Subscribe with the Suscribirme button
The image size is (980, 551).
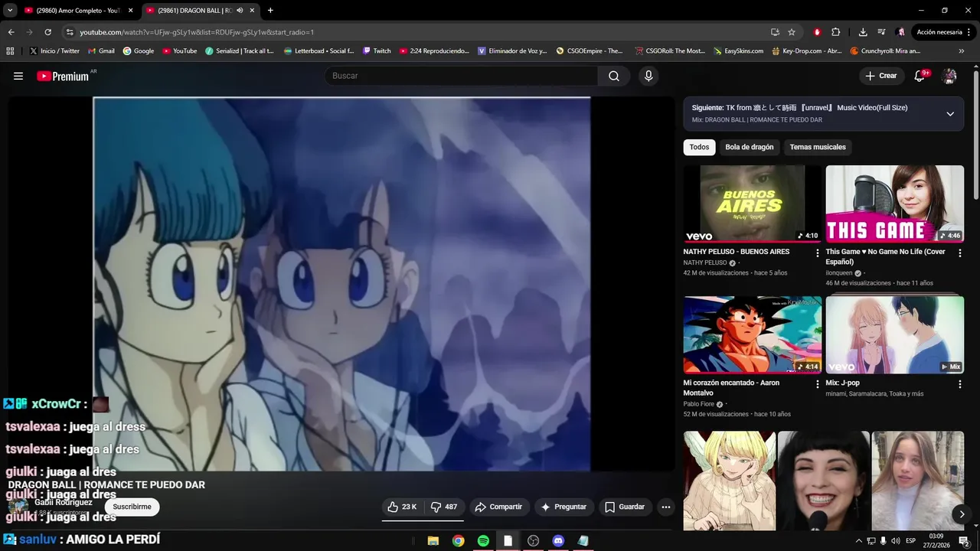click(132, 507)
